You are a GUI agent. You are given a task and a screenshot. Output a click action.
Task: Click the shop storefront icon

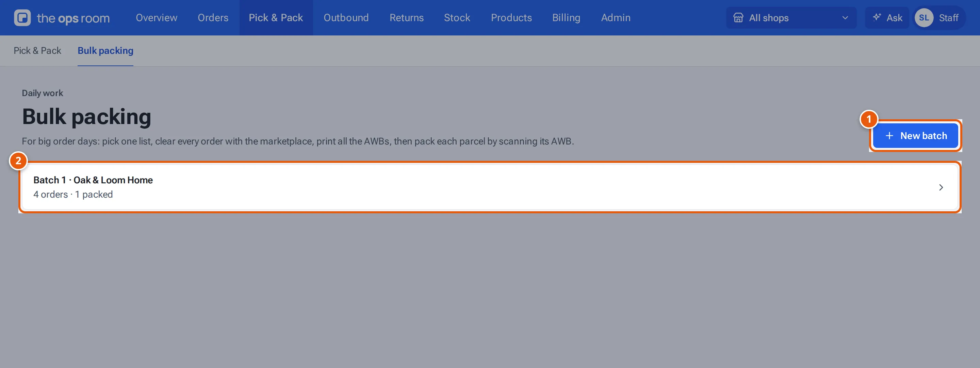(x=738, y=17)
